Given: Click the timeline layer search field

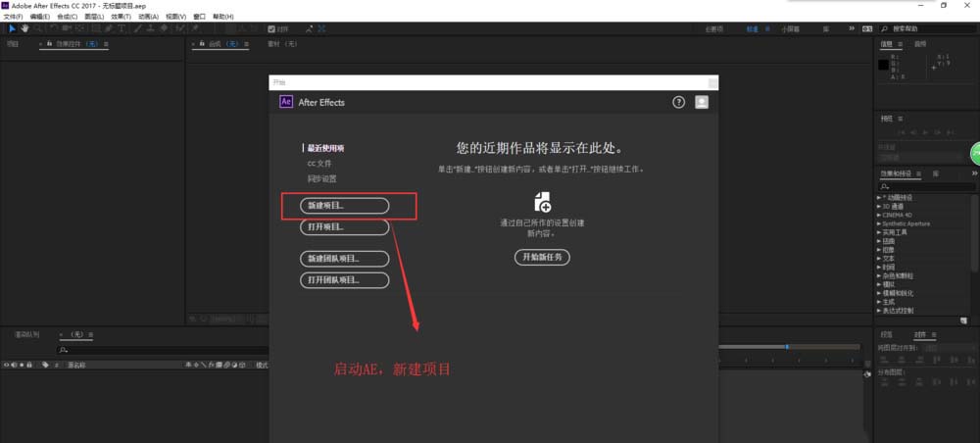Looking at the screenshot, I should 163,350.
